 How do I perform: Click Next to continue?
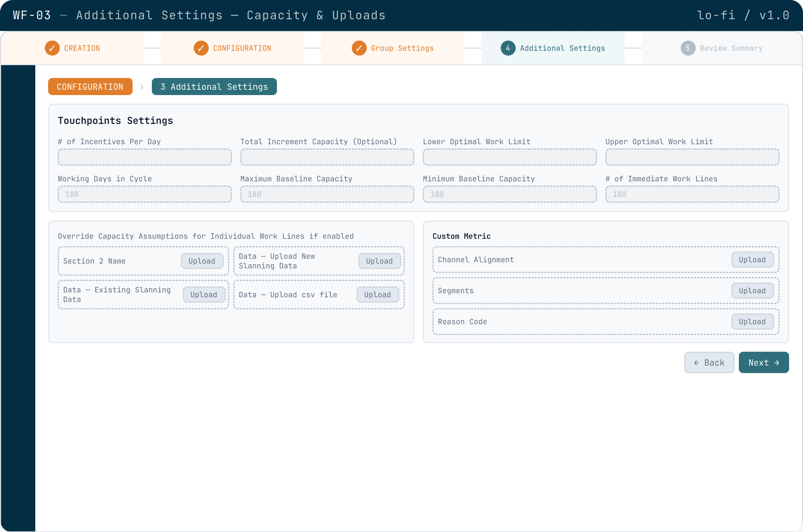(x=764, y=363)
